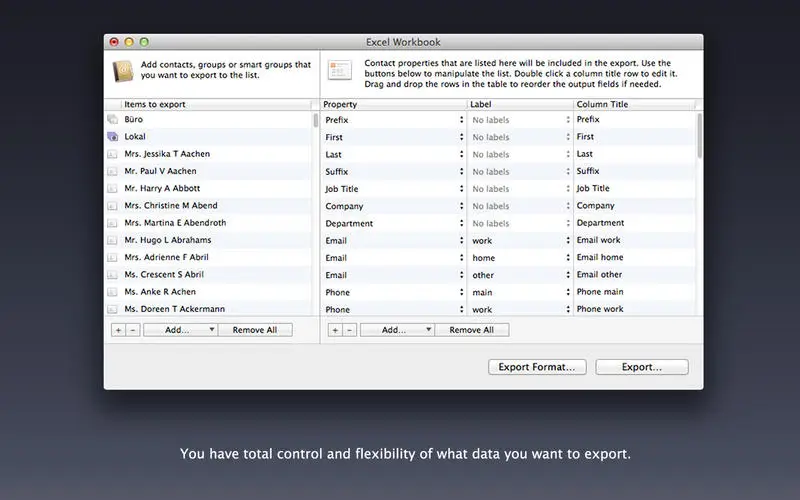Select the Büro group icon
Image resolution: width=800 pixels, height=500 pixels.
click(x=112, y=119)
